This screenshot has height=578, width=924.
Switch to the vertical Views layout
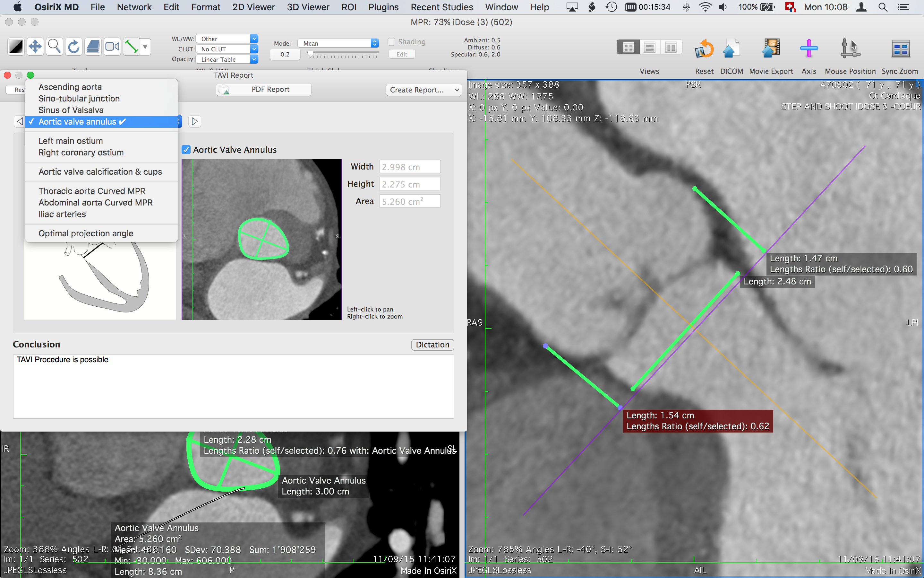(671, 48)
